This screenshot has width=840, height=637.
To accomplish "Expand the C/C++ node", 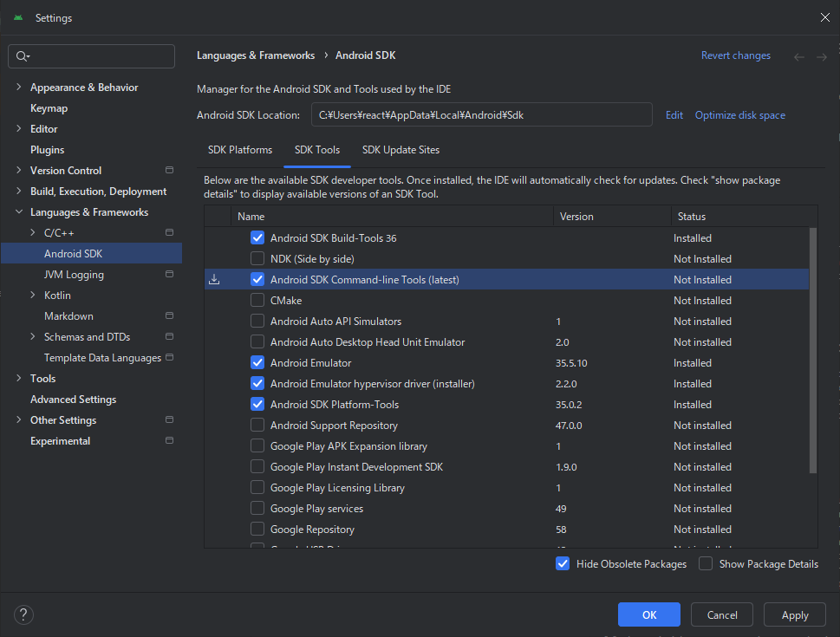I will tap(33, 232).
